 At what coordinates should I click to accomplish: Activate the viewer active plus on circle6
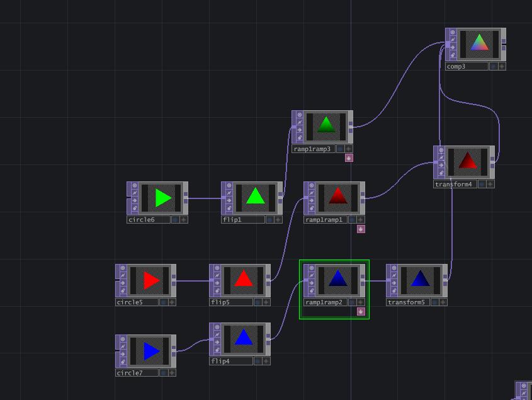click(184, 220)
